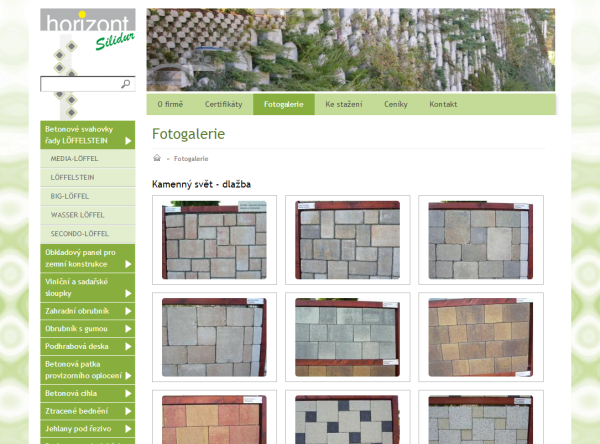Click the search magnifier icon
This screenshot has width=600, height=444.
pos(126,84)
